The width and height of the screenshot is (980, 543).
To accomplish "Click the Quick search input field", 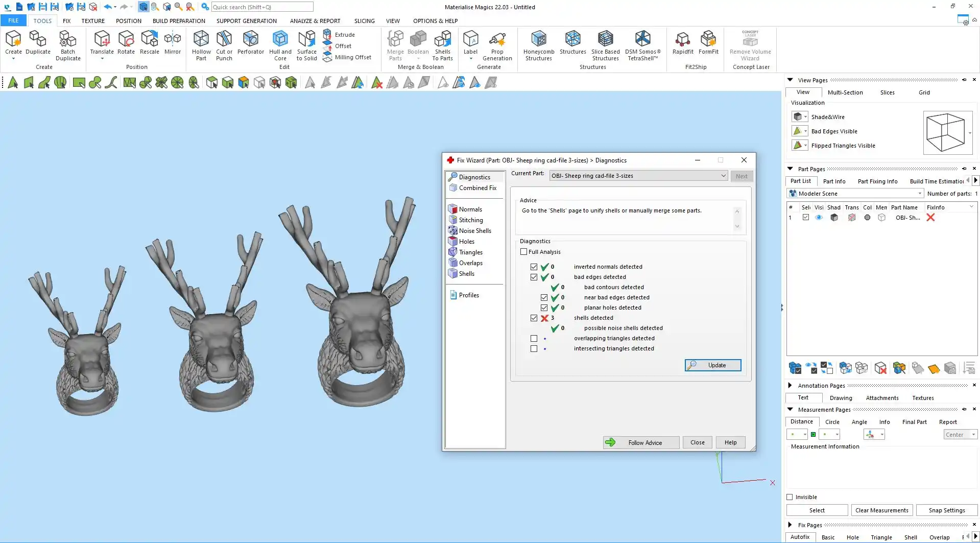I will pyautogui.click(x=261, y=7).
